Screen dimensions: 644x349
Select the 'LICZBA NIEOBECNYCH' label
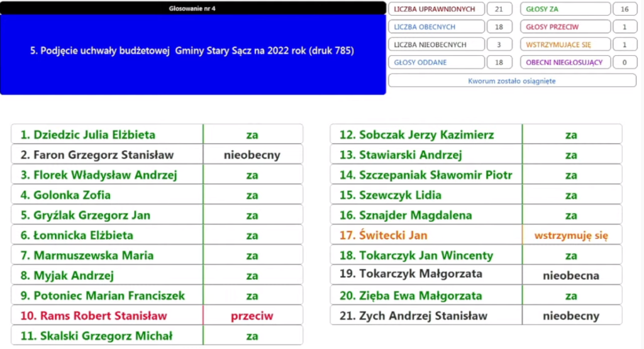436,45
